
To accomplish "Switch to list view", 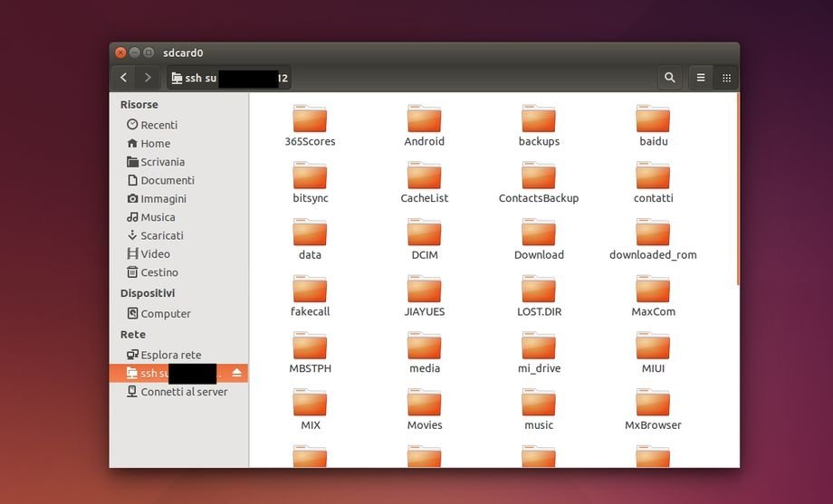I will click(700, 78).
